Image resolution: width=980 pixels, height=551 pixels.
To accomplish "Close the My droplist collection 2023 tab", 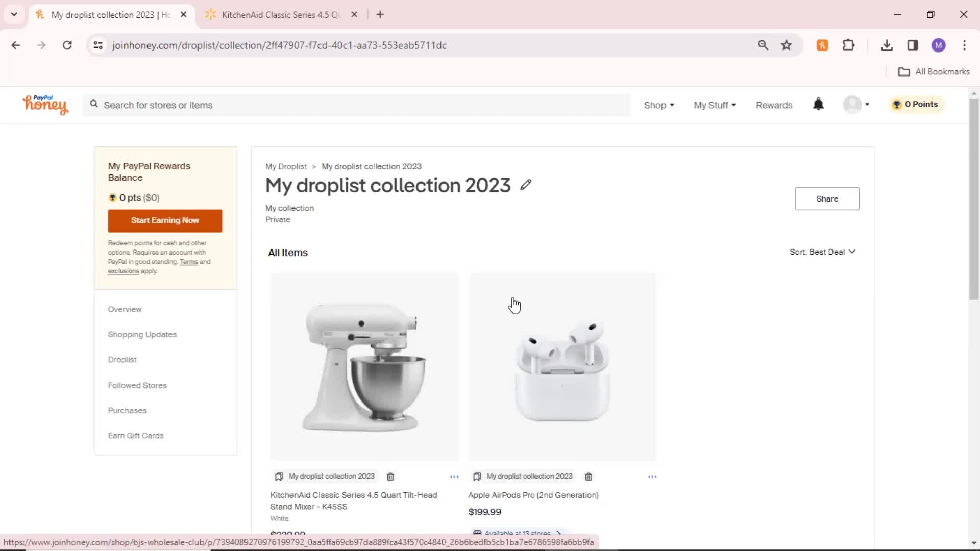I will pyautogui.click(x=183, y=14).
